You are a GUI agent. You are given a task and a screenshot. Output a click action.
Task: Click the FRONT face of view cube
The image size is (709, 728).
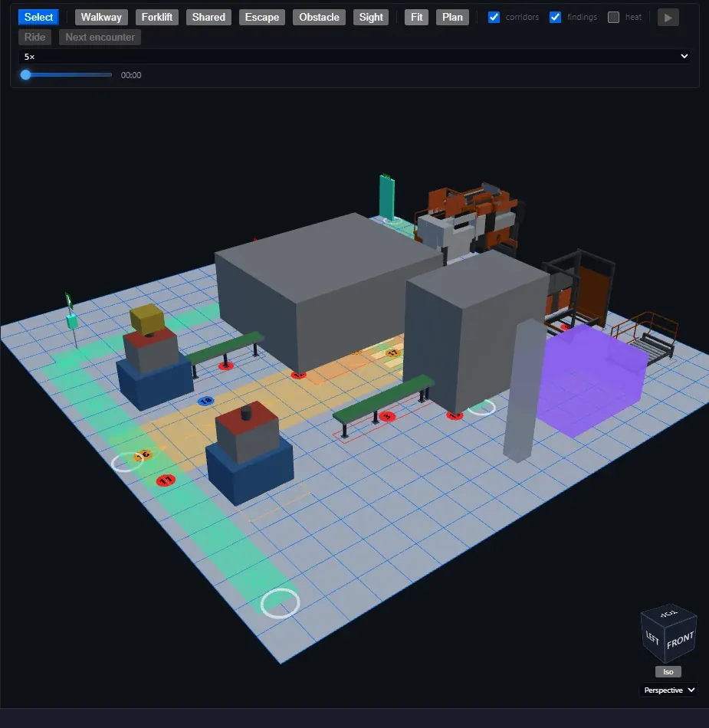(680, 641)
